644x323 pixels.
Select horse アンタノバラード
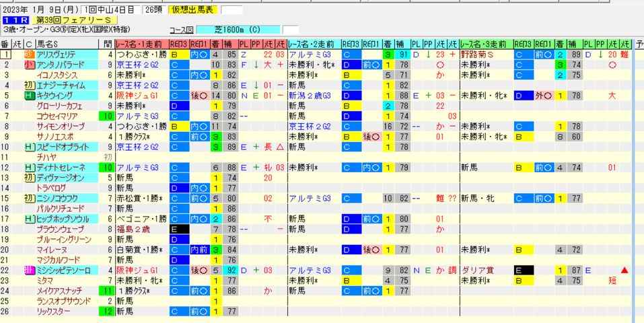[67, 65]
